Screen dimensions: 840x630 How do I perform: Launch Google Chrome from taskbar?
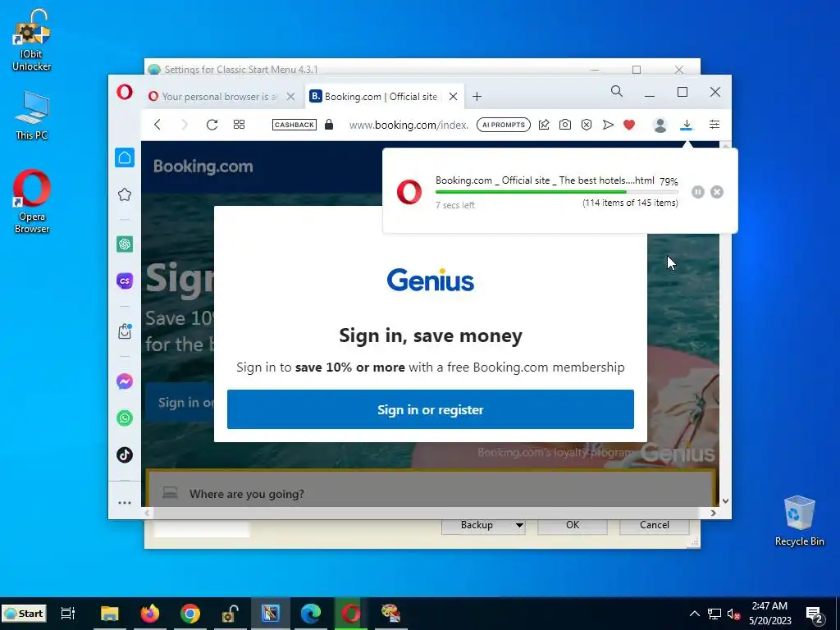(190, 614)
